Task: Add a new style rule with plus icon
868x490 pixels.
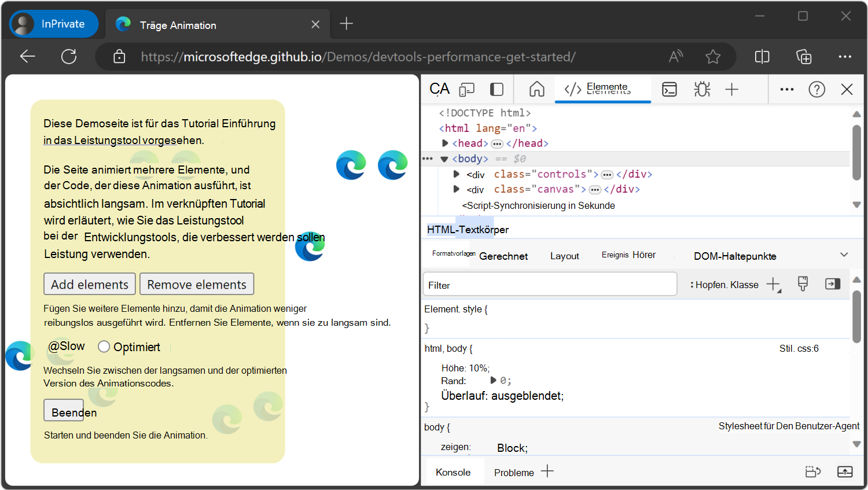Action: click(774, 284)
